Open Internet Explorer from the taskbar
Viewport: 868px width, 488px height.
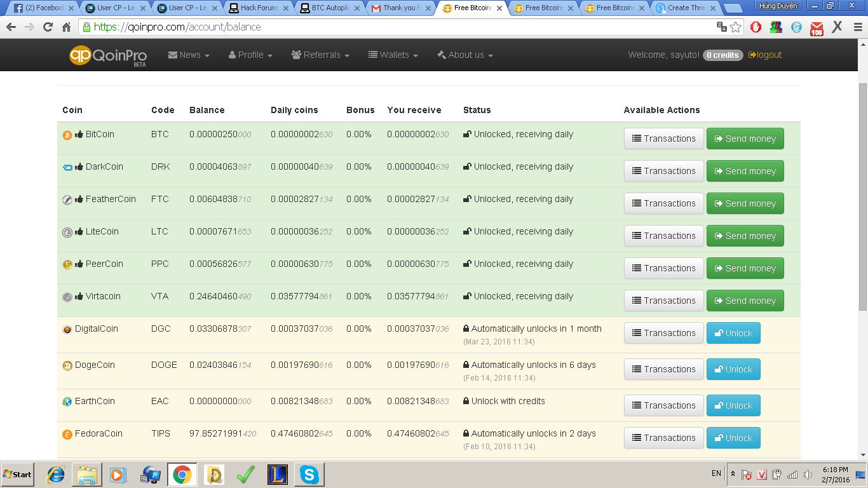tap(57, 475)
